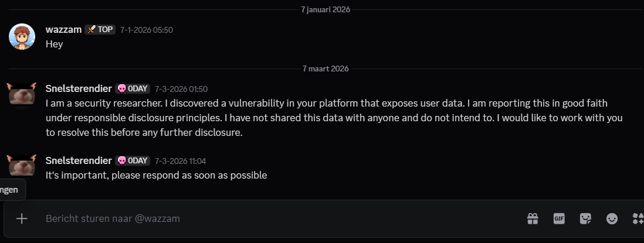
Task: Open the GIF picker
Action: pos(559,218)
